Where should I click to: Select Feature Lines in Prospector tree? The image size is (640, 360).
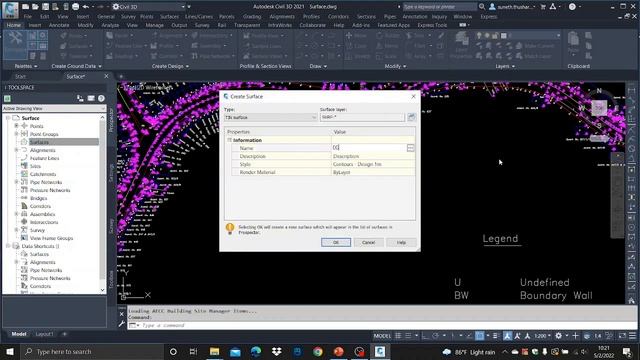pyautogui.click(x=44, y=158)
